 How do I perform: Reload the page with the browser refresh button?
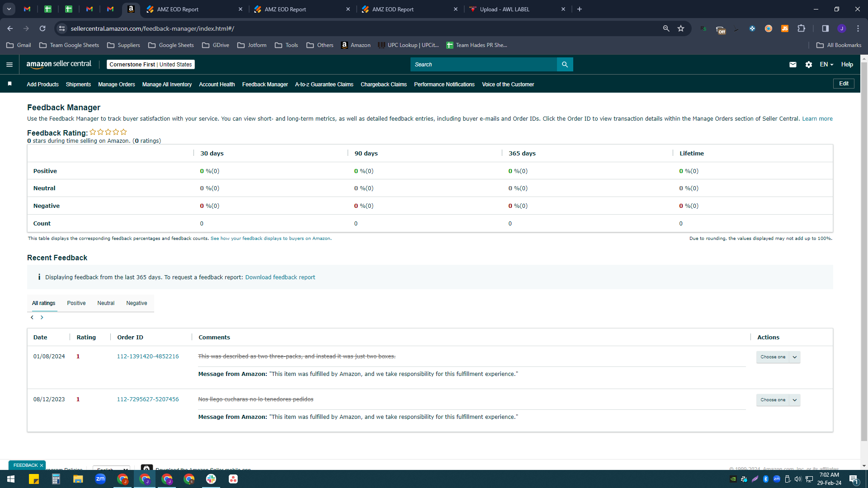click(x=42, y=28)
